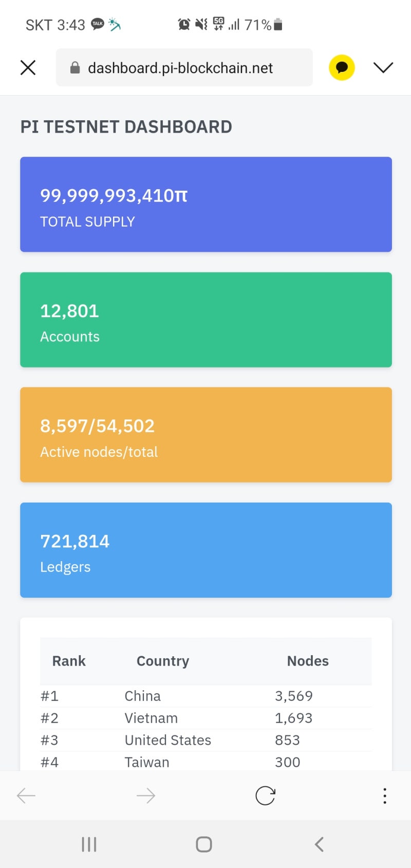Tap the yellow KakaoTalk share icon

point(342,68)
